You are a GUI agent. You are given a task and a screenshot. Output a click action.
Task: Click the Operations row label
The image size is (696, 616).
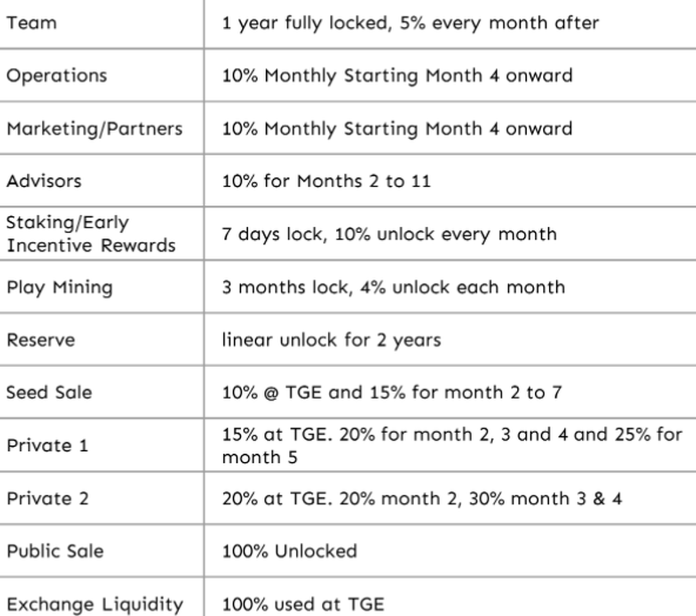(57, 75)
